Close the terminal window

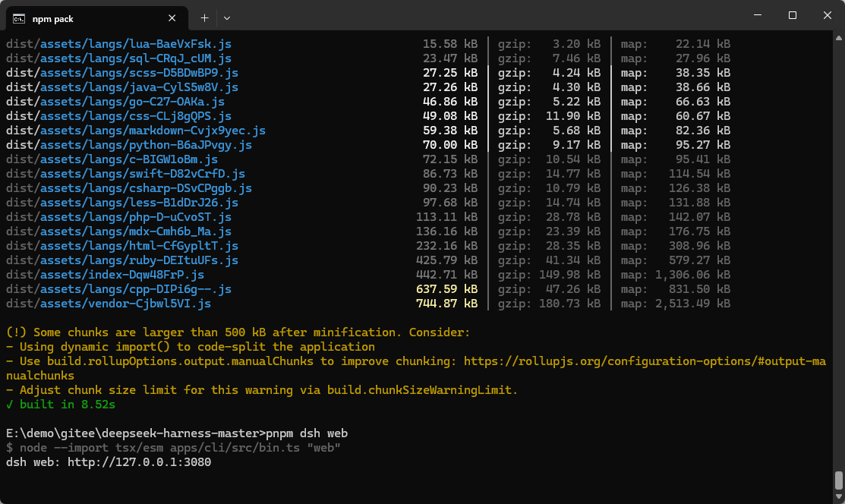pos(828,15)
